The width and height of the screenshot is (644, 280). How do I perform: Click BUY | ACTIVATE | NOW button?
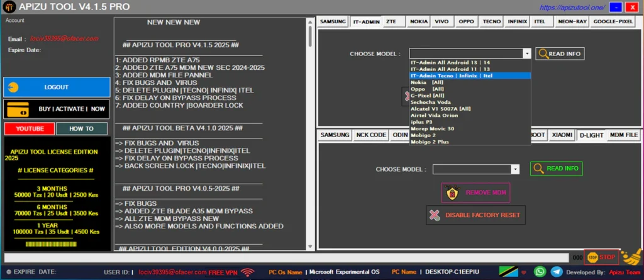click(57, 109)
